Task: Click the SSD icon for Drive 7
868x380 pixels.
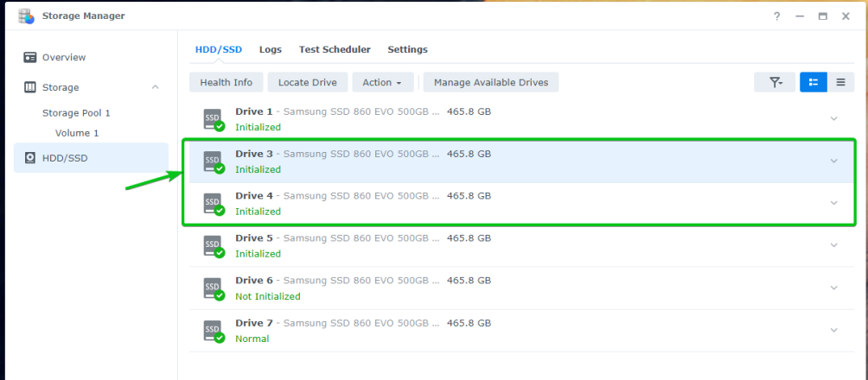Action: click(214, 332)
